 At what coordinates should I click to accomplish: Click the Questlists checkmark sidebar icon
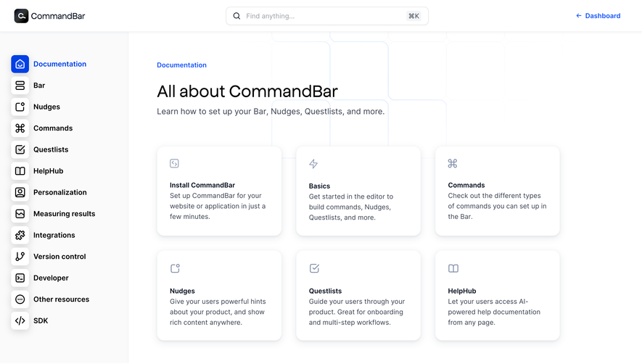pyautogui.click(x=20, y=149)
